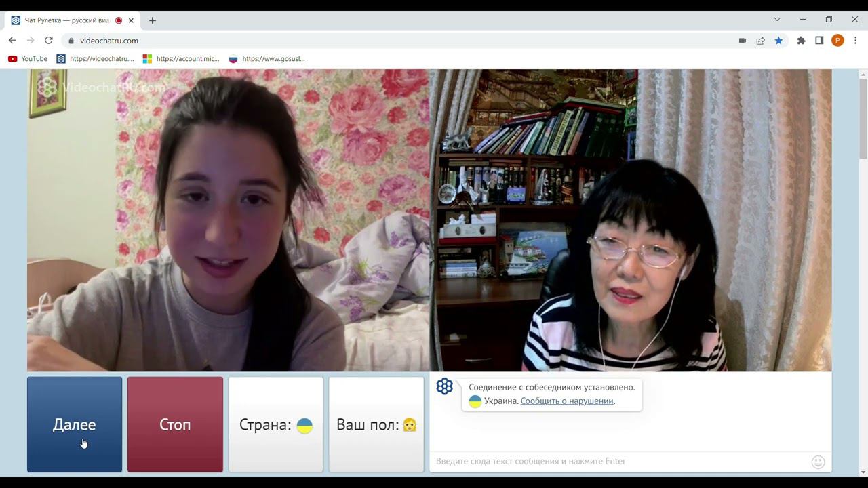Open the gosuslugi bookmark
The height and width of the screenshot is (488, 868).
tap(267, 59)
